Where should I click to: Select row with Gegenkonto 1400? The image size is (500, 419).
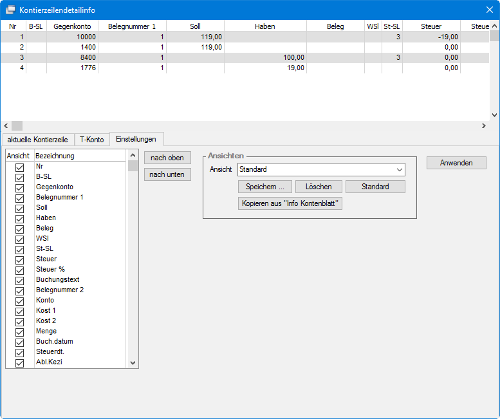click(x=245, y=47)
